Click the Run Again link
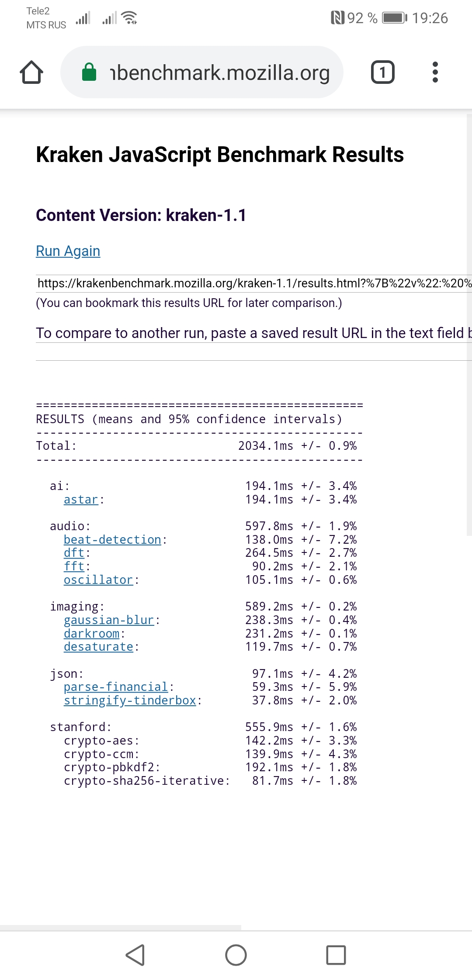The image size is (472, 980). pyautogui.click(x=68, y=251)
